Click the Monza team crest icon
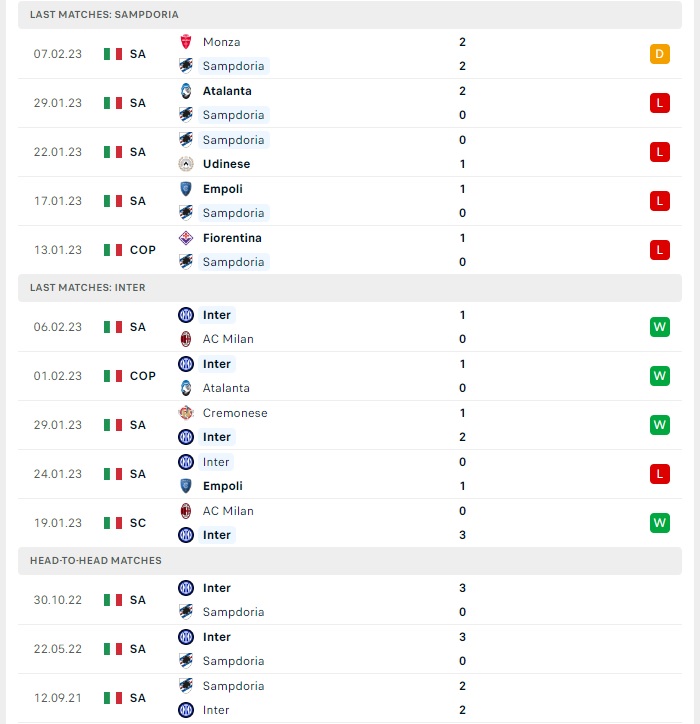Image resolution: width=700 pixels, height=724 pixels. (186, 42)
